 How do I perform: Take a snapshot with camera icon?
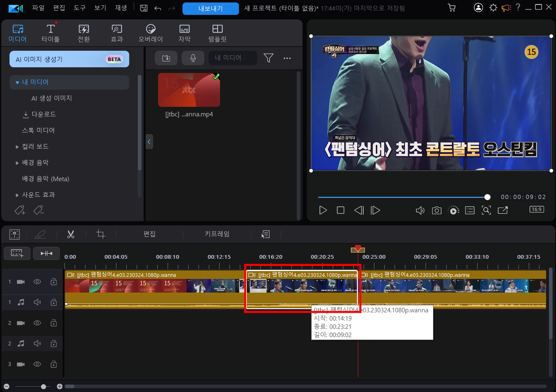(437, 210)
